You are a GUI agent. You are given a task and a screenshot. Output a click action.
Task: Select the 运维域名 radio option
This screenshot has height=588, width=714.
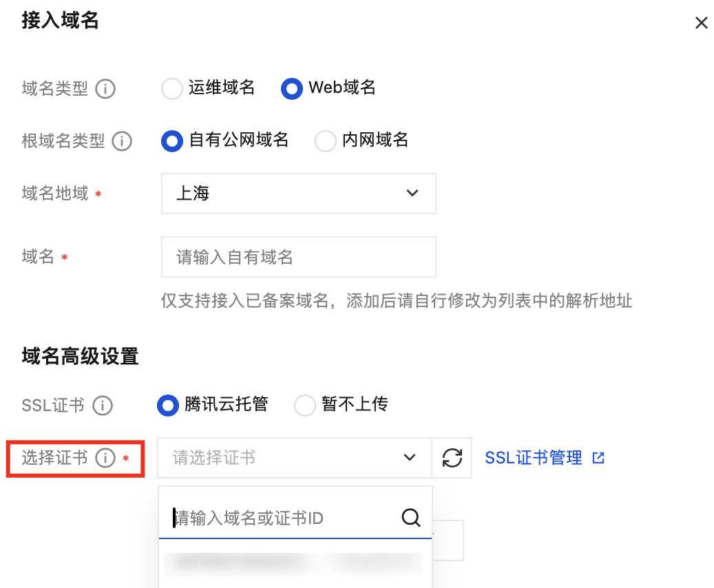[171, 89]
